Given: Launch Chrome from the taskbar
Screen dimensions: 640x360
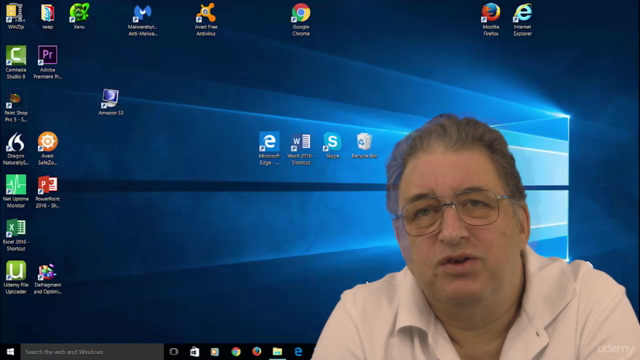Looking at the screenshot, I should click(236, 351).
